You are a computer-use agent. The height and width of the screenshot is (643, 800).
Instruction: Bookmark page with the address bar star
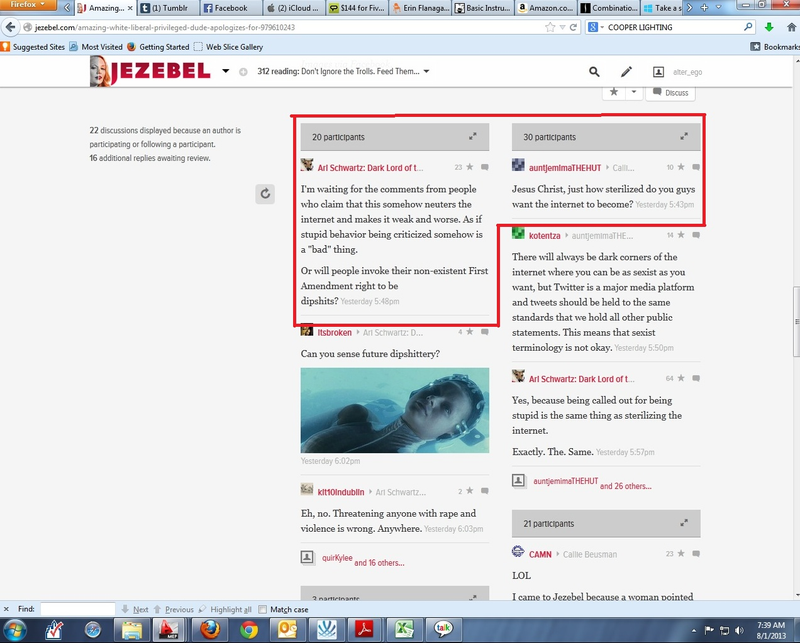point(550,27)
